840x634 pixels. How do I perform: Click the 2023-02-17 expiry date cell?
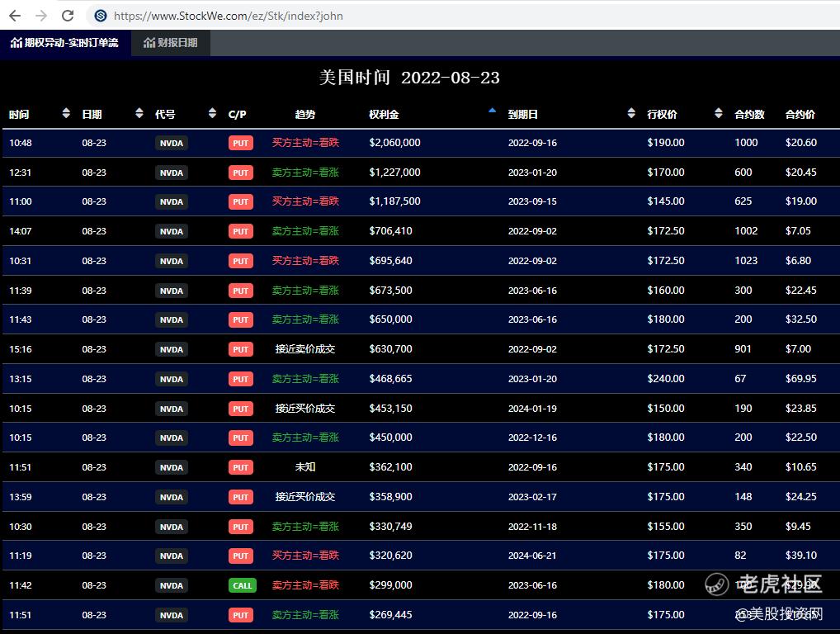[532, 497]
